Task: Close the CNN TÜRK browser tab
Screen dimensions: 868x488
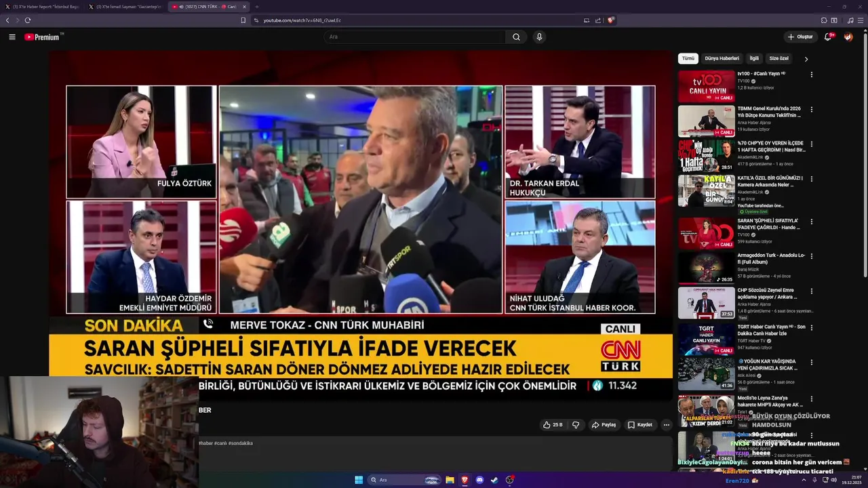Action: [245, 7]
